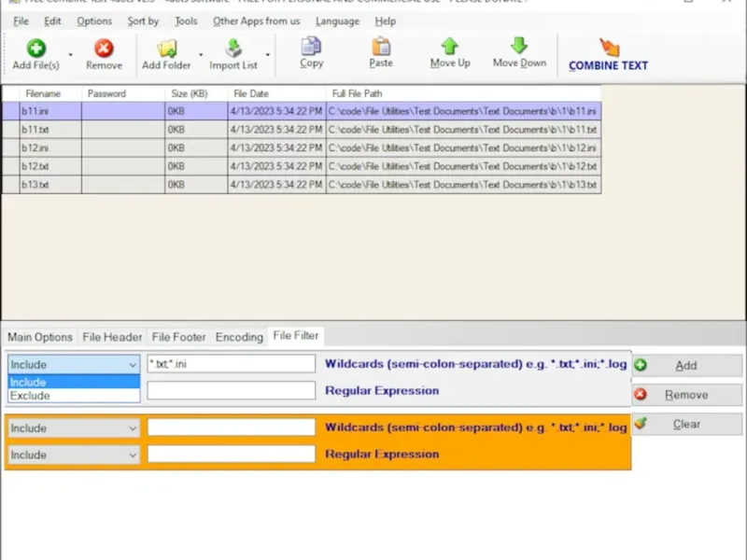
Task: Choose Exclude in the open dropdown list
Action: click(74, 396)
